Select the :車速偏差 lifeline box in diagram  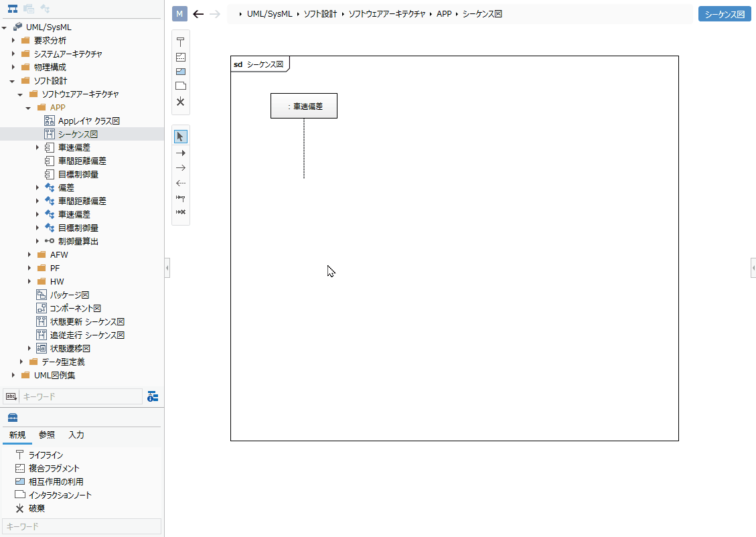tap(304, 106)
